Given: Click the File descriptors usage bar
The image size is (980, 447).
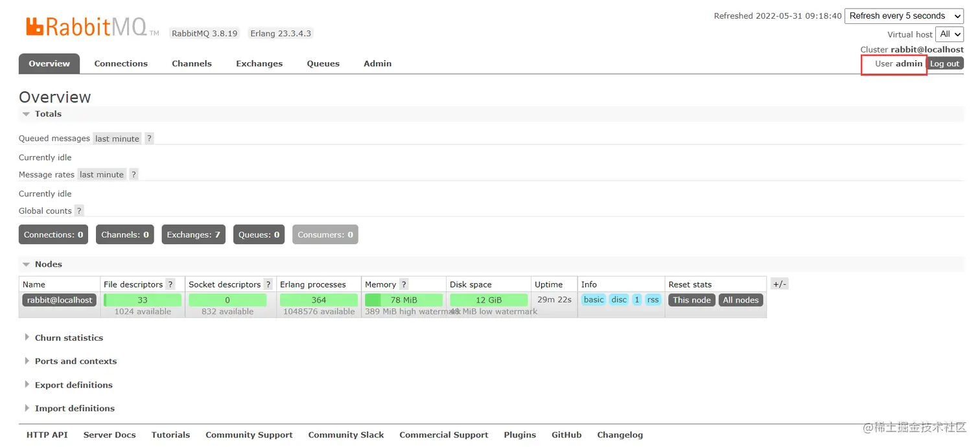Looking at the screenshot, I should point(143,300).
